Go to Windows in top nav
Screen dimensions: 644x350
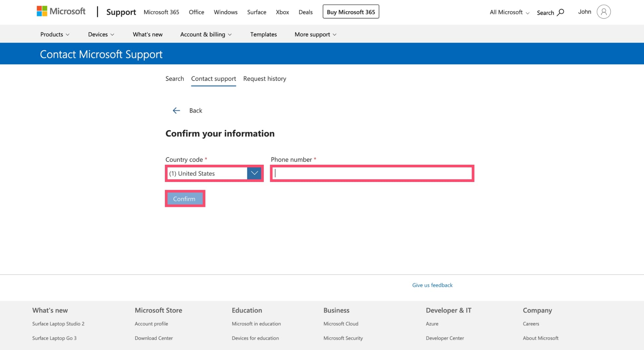pos(226,12)
